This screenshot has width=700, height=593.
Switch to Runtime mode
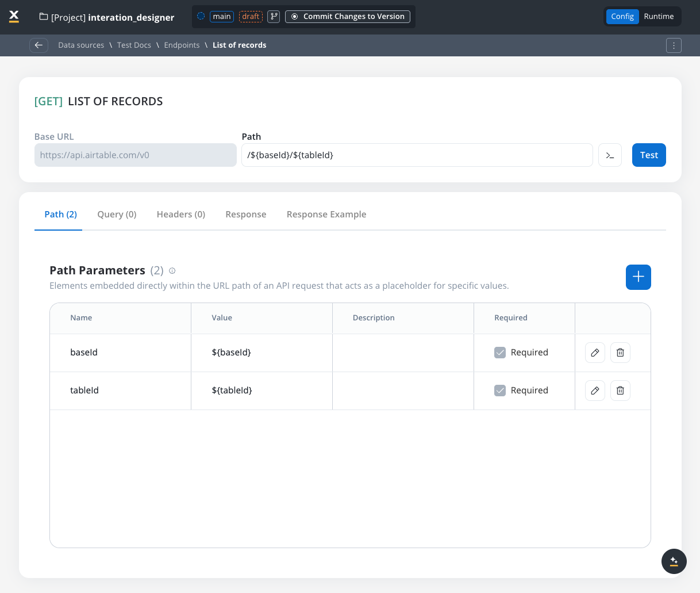(x=659, y=17)
